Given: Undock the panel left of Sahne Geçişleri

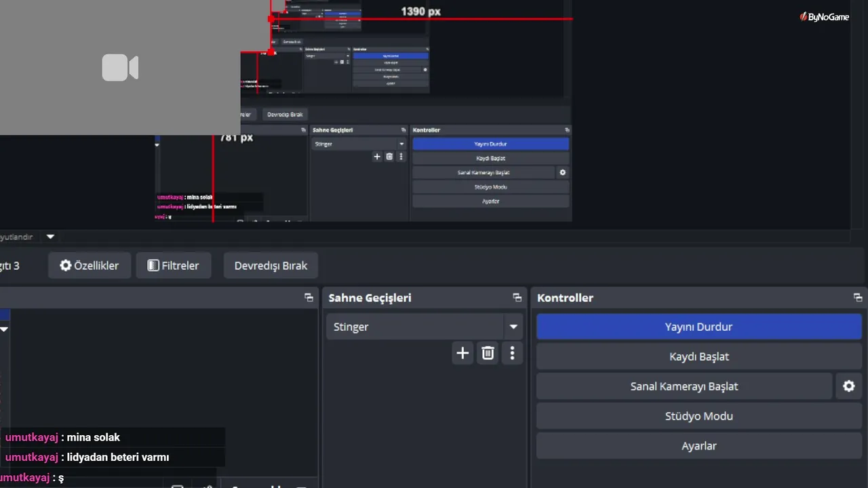Looking at the screenshot, I should [x=309, y=298].
